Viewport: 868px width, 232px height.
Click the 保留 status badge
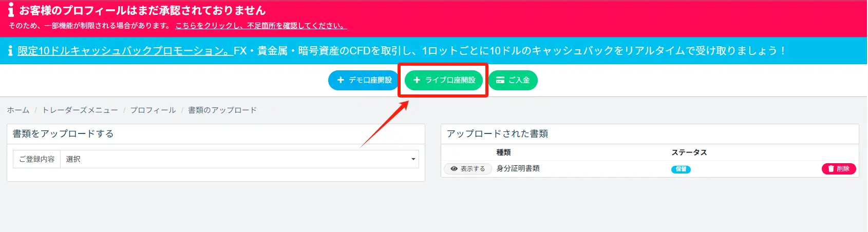click(681, 169)
